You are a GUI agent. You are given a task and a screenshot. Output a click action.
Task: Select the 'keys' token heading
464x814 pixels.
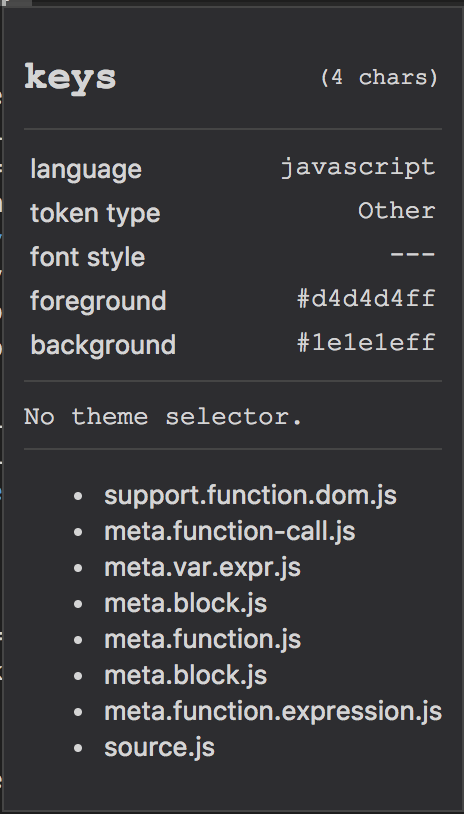pyautogui.click(x=70, y=79)
